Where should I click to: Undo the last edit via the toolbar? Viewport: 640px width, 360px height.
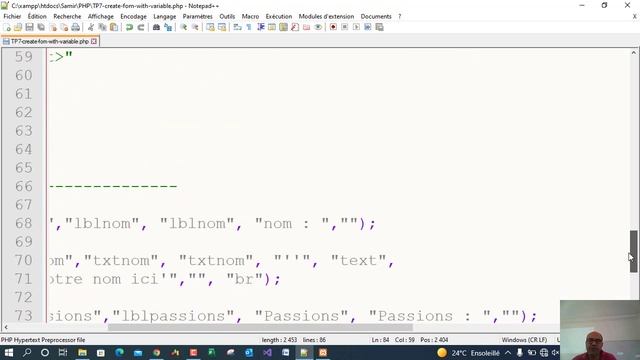tap(129, 27)
